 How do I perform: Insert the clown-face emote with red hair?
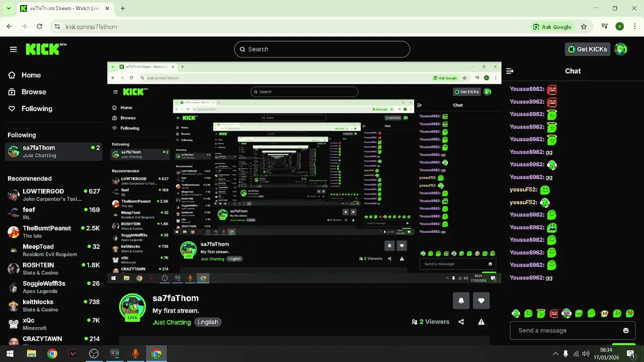[x=604, y=313]
